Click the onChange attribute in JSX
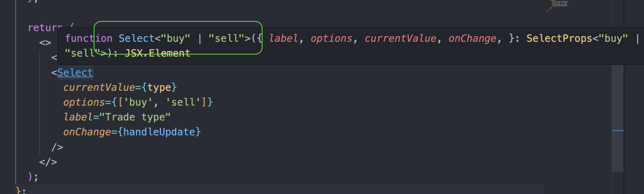The image size is (644, 194). click(87, 132)
